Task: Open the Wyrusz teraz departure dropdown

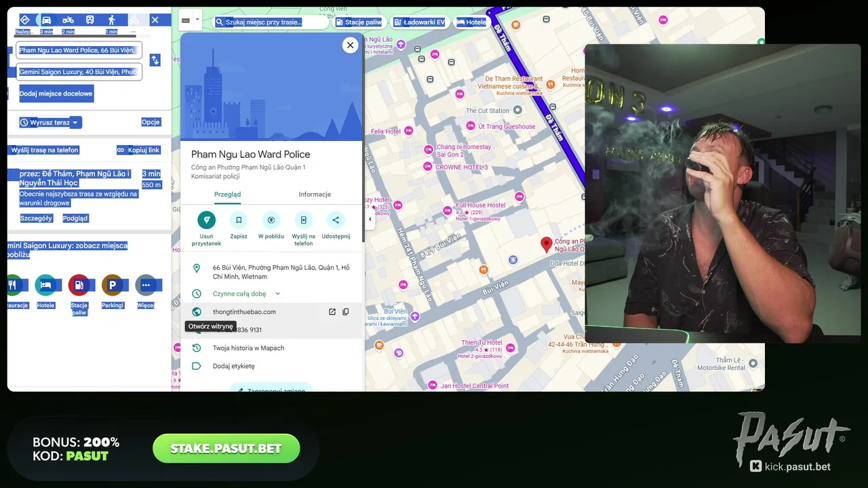Action: point(50,123)
